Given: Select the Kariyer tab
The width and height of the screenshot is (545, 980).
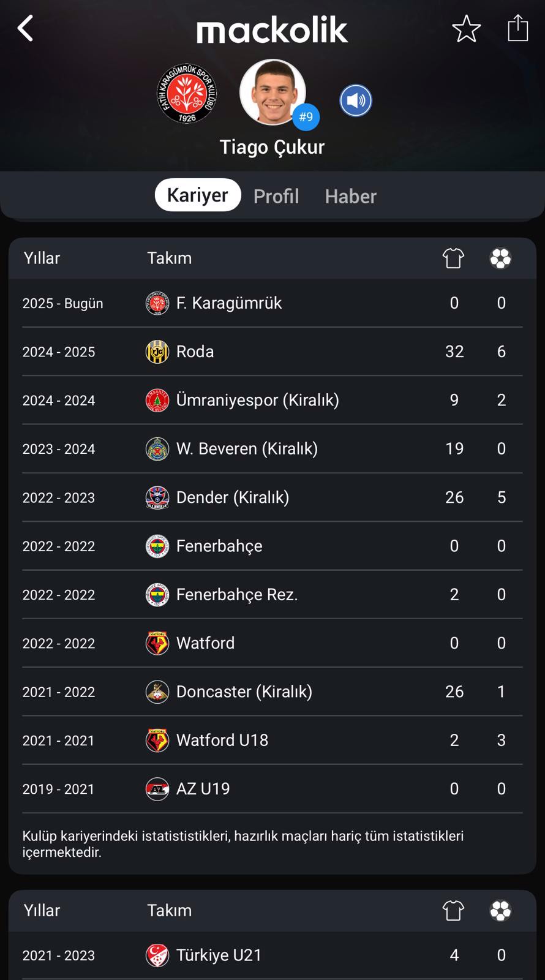Looking at the screenshot, I should pos(198,195).
